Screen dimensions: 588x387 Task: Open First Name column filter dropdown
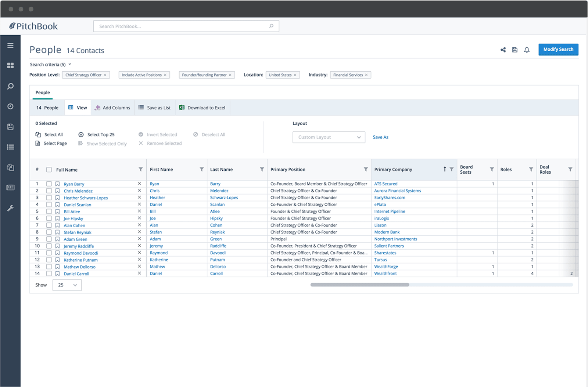202,169
